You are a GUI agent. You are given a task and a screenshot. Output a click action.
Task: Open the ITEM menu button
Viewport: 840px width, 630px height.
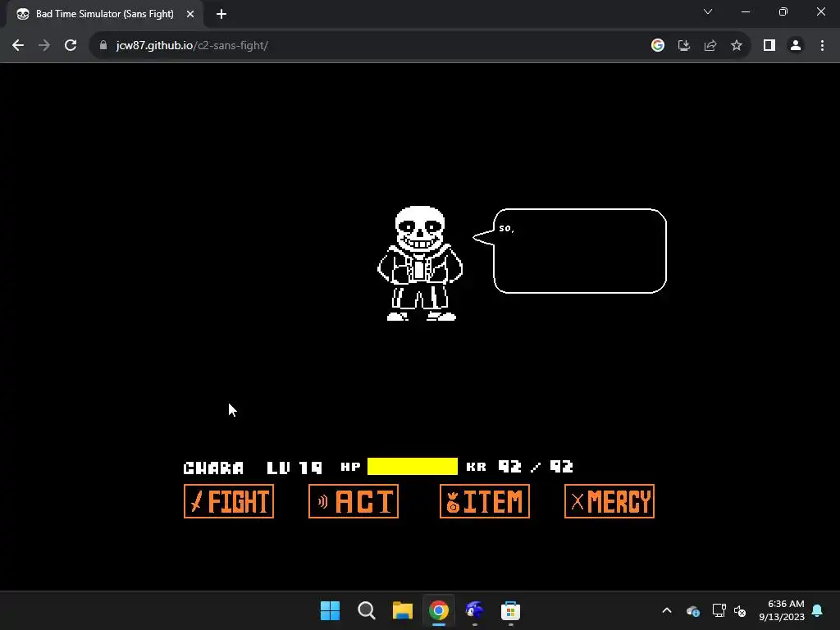coord(485,501)
